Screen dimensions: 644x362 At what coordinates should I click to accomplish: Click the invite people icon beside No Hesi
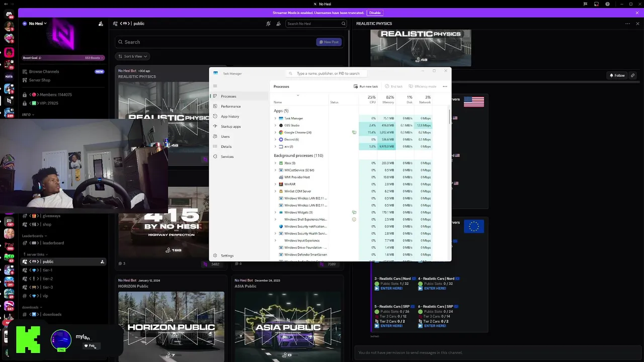coord(101,24)
